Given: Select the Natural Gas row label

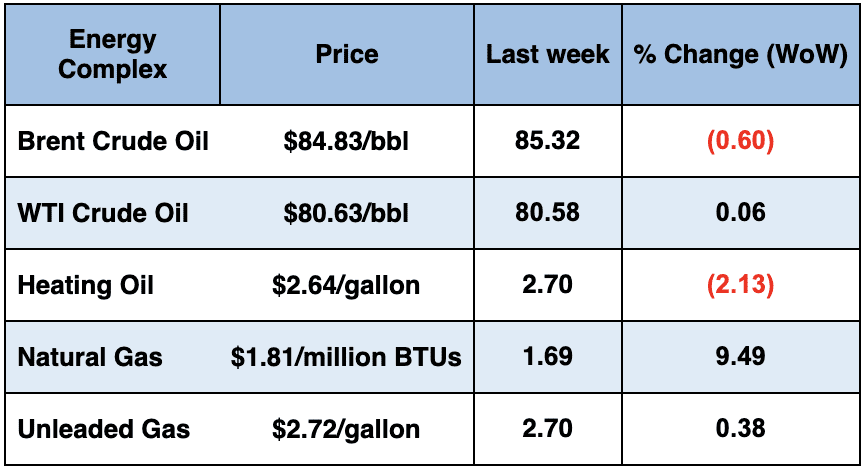Looking at the screenshot, I should pos(90,357).
